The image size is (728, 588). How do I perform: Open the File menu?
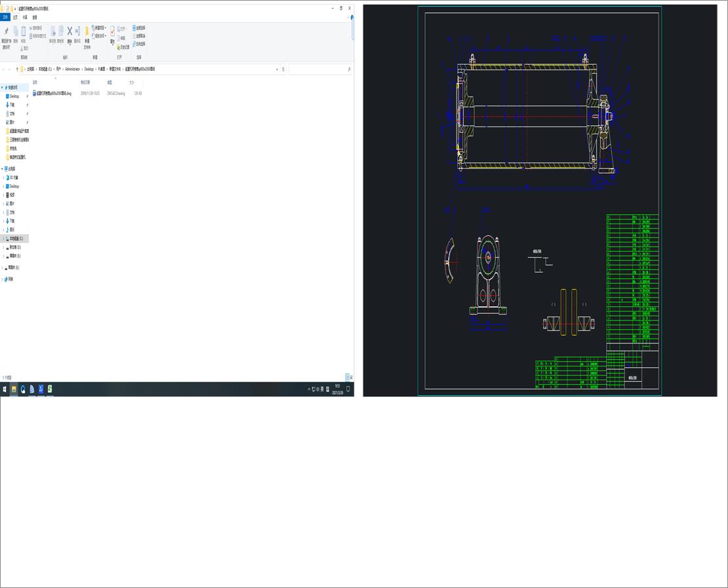(x=5, y=17)
